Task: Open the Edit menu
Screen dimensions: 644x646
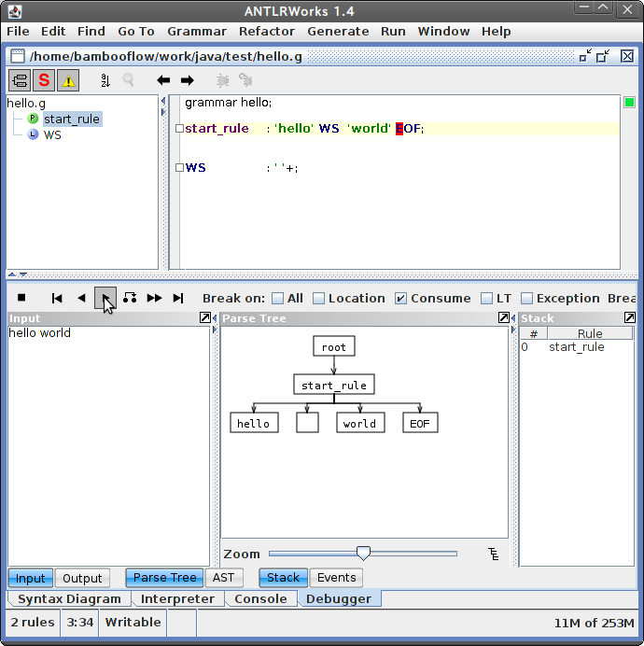Action: click(x=53, y=32)
